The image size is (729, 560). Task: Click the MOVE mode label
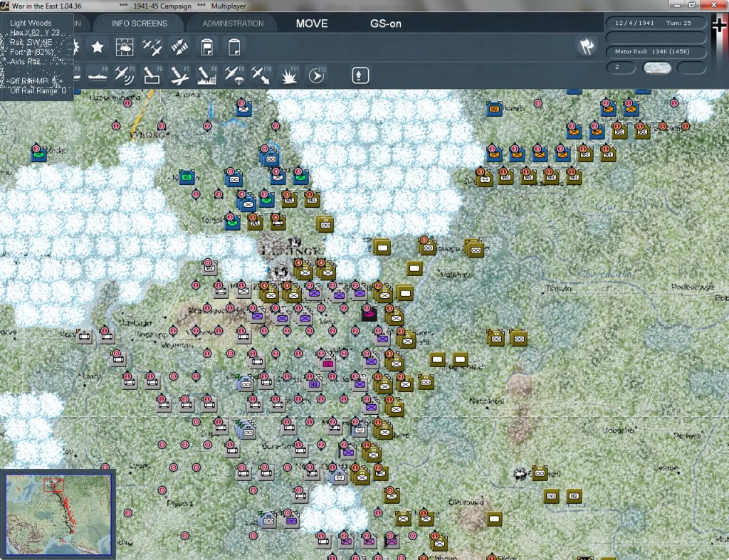tap(312, 23)
